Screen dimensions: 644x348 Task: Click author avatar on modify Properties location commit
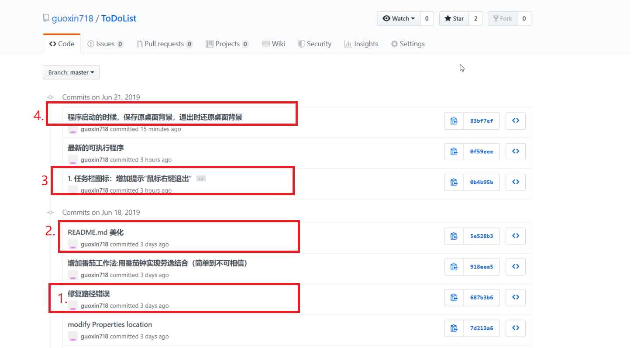pos(73,336)
